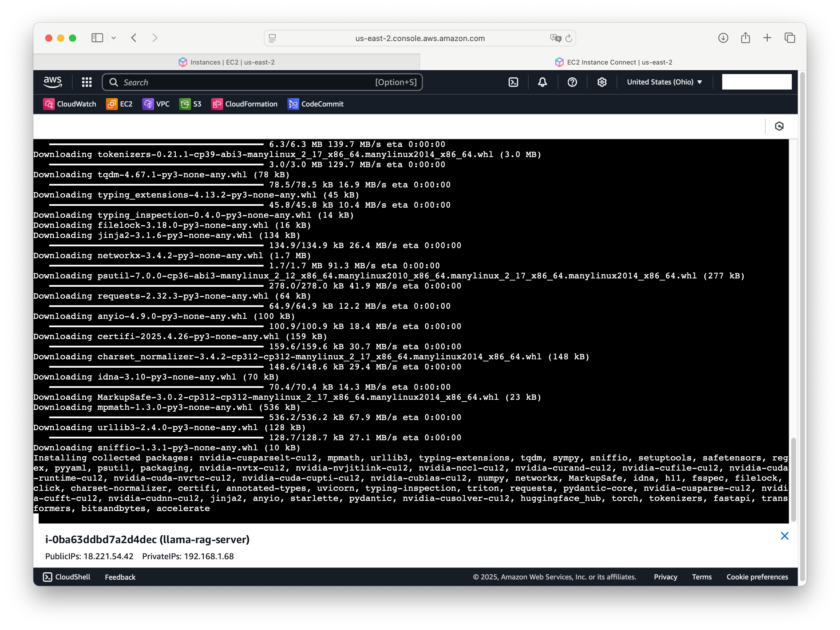Open a new Safari tab

(767, 38)
